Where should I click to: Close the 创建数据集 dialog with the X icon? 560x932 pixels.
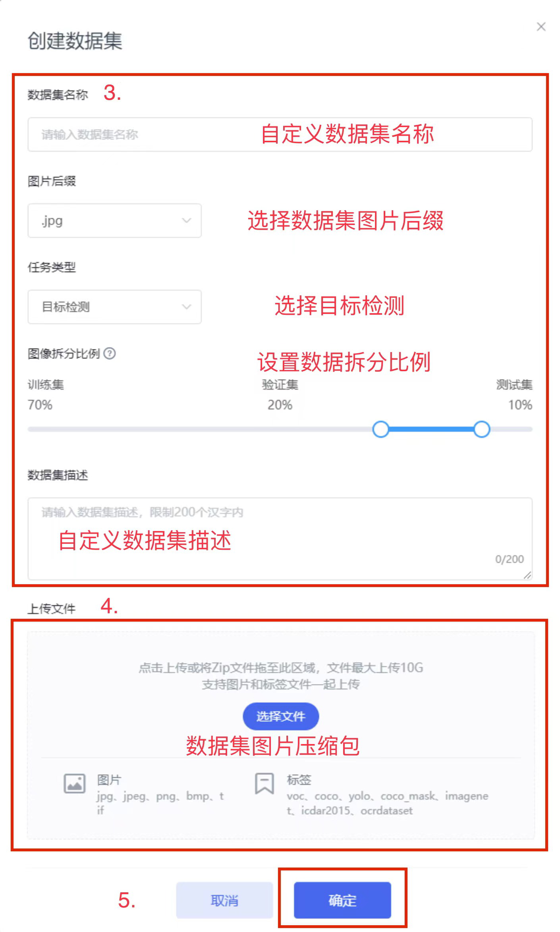pyautogui.click(x=541, y=27)
